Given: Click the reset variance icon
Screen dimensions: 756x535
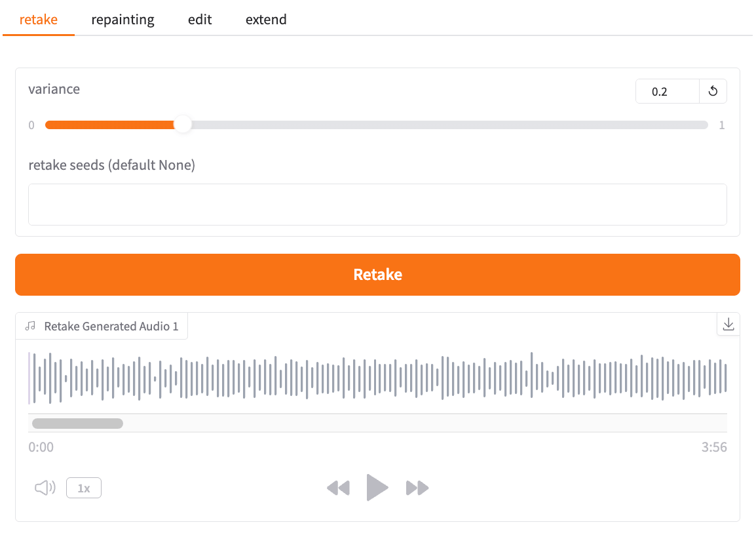Looking at the screenshot, I should coord(713,92).
